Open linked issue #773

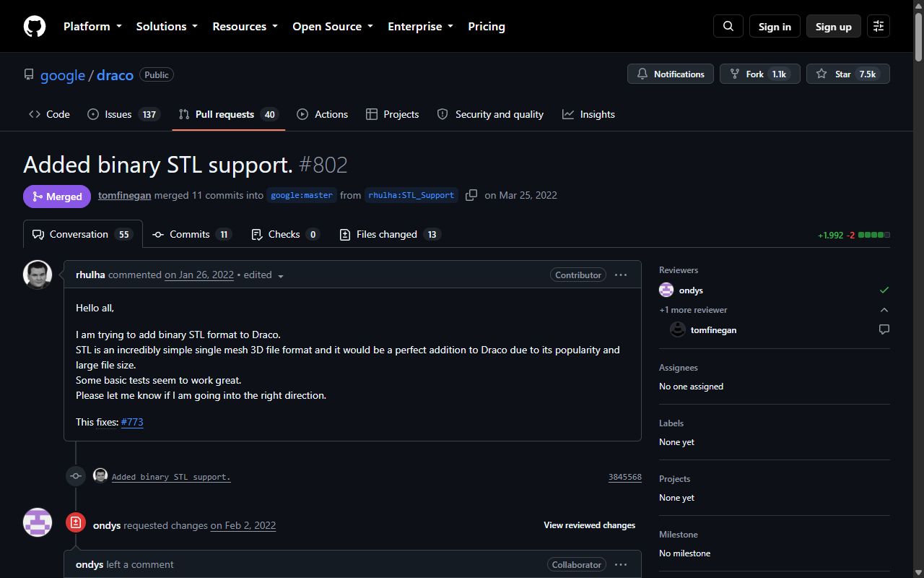(132, 422)
